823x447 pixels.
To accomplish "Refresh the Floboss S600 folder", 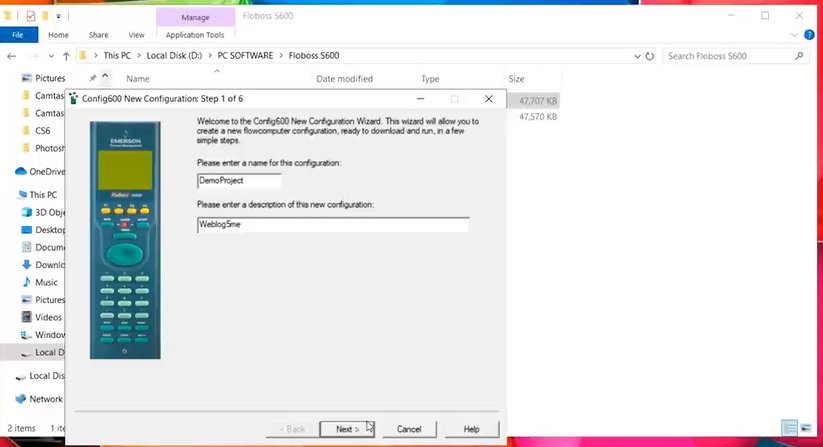I will tap(650, 56).
